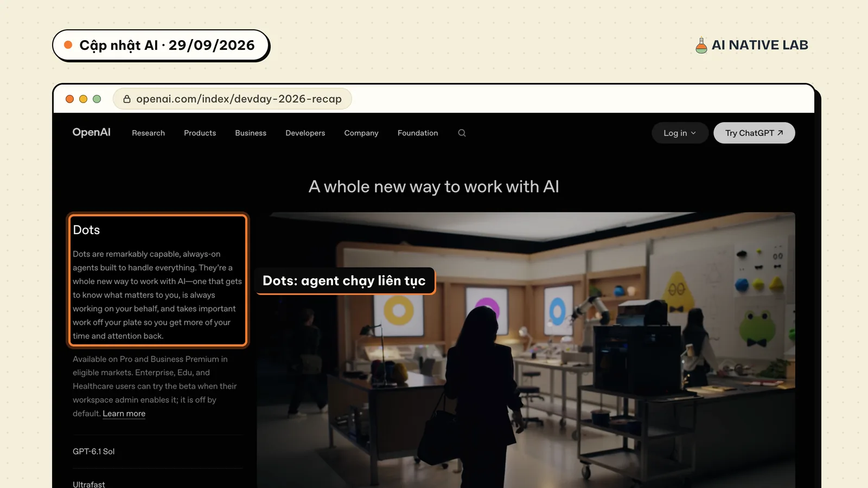Click the Try ChatGPT button
The height and width of the screenshot is (488, 868).
(754, 133)
